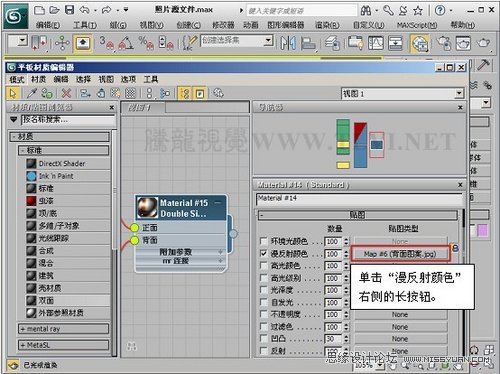Collapse the 标准 material group

[63, 150]
